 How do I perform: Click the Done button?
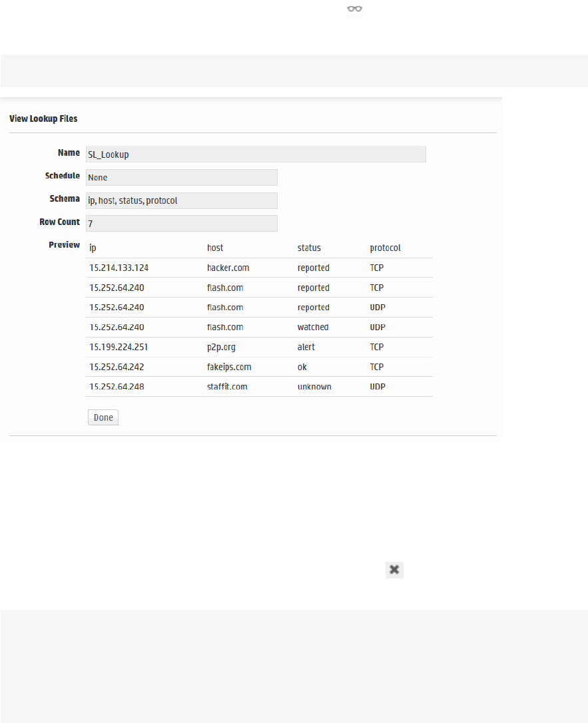(103, 417)
